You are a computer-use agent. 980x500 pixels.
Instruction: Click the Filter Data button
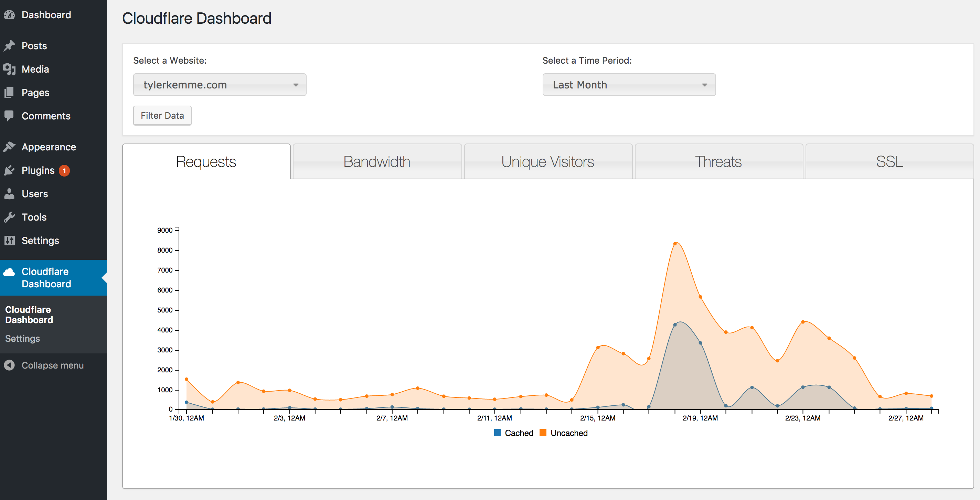(162, 115)
